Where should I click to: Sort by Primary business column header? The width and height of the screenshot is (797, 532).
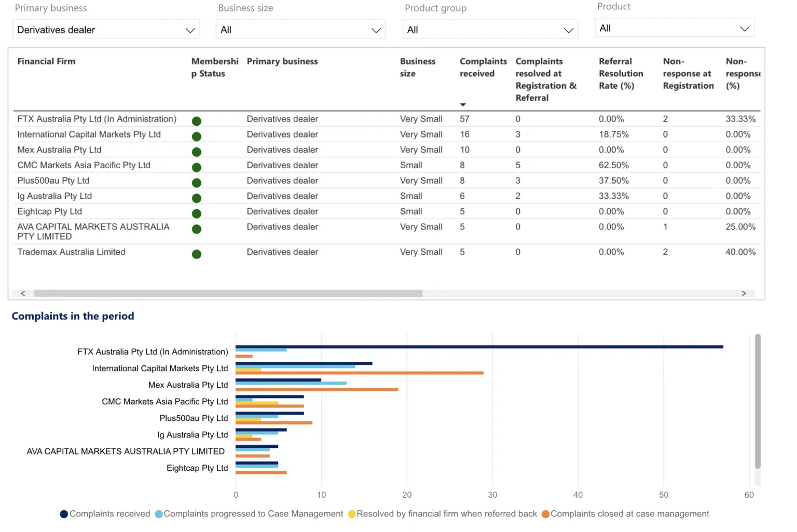282,61
